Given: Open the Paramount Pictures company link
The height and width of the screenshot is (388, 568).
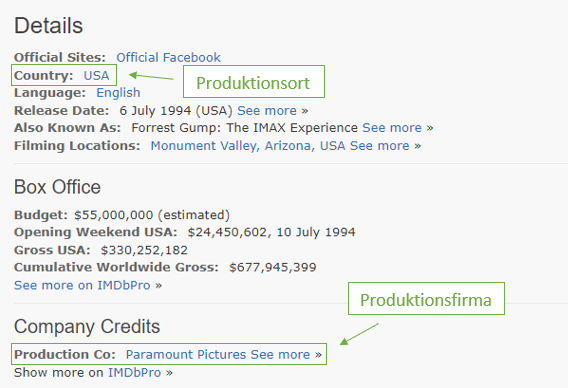Looking at the screenshot, I should [x=186, y=354].
